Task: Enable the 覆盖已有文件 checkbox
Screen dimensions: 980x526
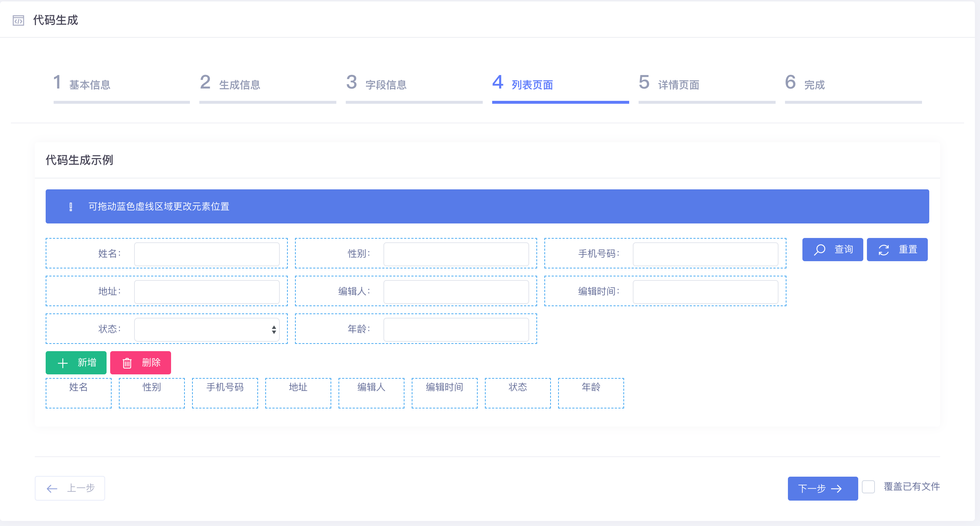Action: pyautogui.click(x=868, y=487)
